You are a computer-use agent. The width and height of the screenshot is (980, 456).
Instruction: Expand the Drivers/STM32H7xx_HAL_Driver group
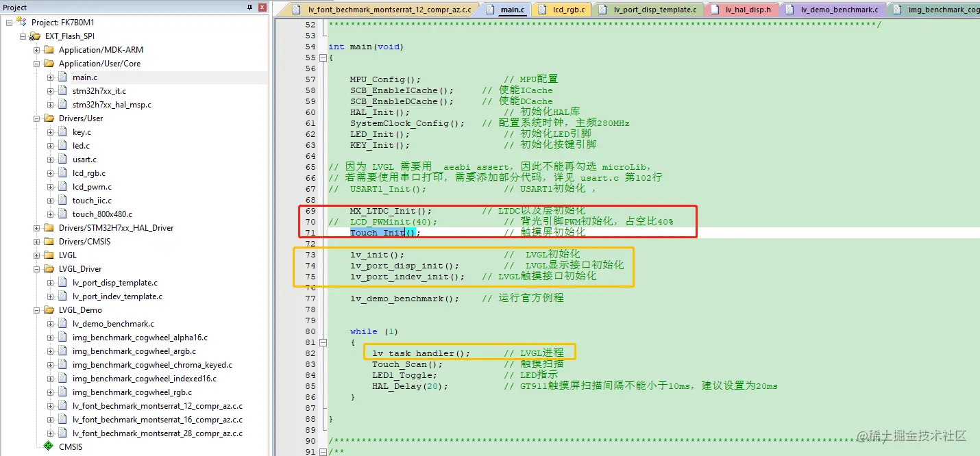36,227
